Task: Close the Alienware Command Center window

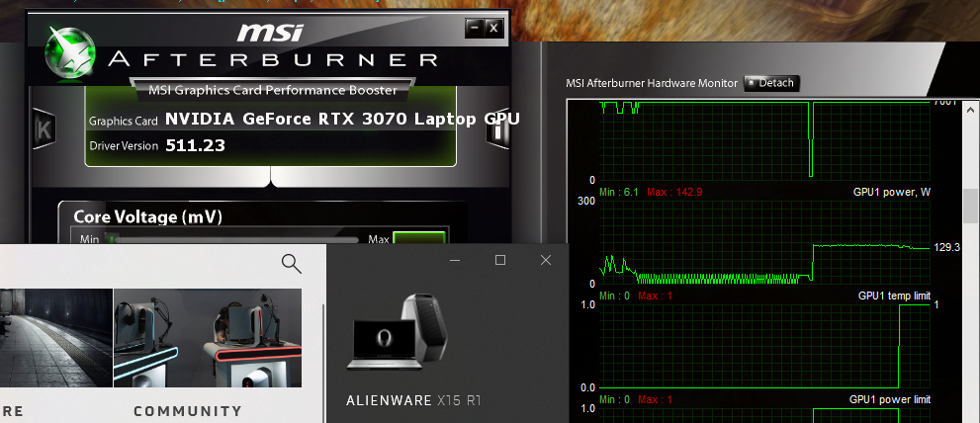Action: click(x=546, y=260)
